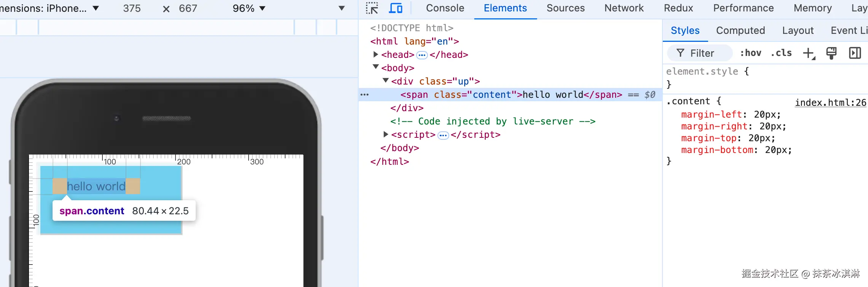
Task: Open the Memory tab
Action: [812, 8]
